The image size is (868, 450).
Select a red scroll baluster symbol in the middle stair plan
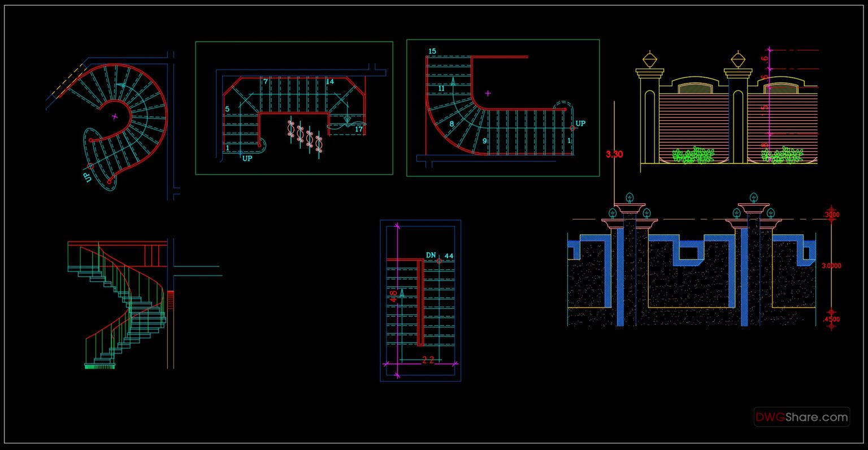(x=290, y=129)
